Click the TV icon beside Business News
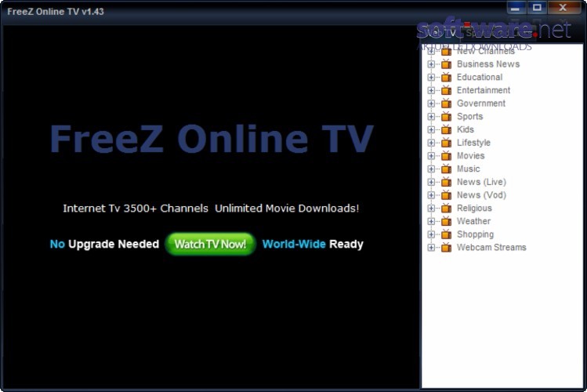 click(446, 64)
